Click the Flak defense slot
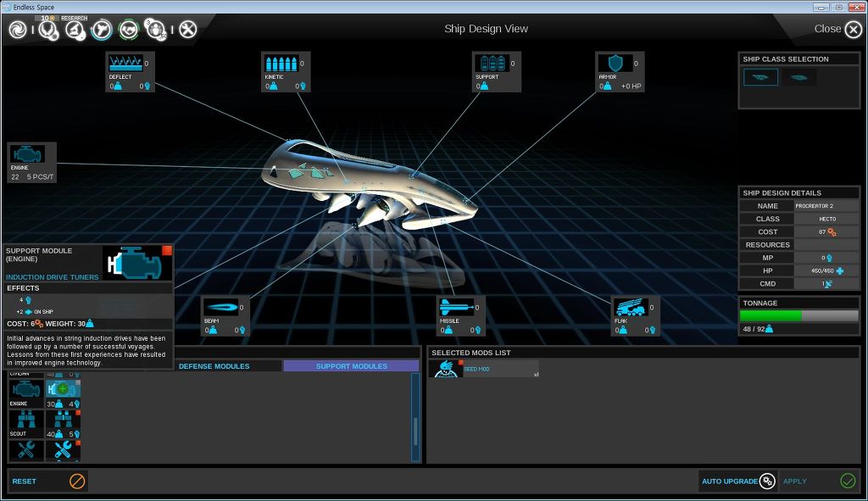 [632, 307]
